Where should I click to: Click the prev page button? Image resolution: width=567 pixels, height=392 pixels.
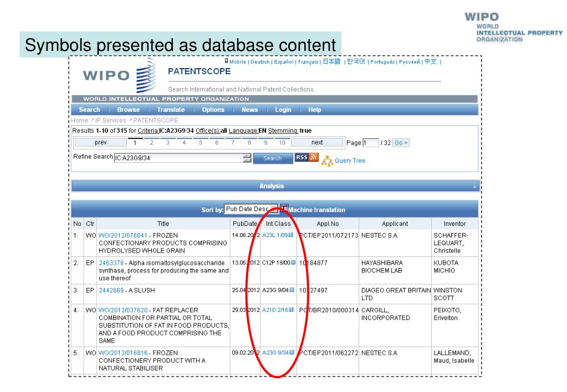100,142
